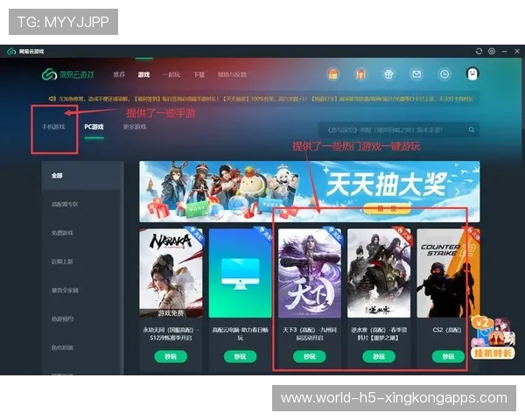Click the 永劫无间 game title text

coord(171,334)
